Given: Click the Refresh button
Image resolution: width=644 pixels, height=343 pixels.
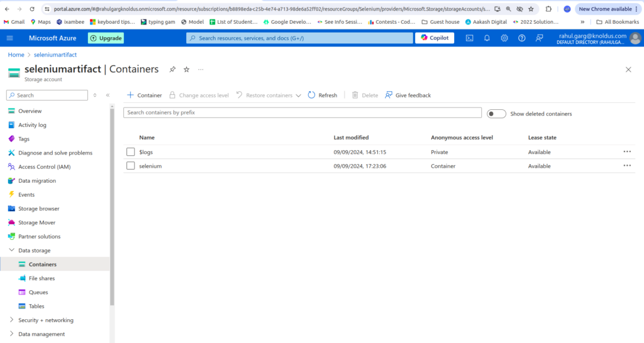Looking at the screenshot, I should pos(322,95).
